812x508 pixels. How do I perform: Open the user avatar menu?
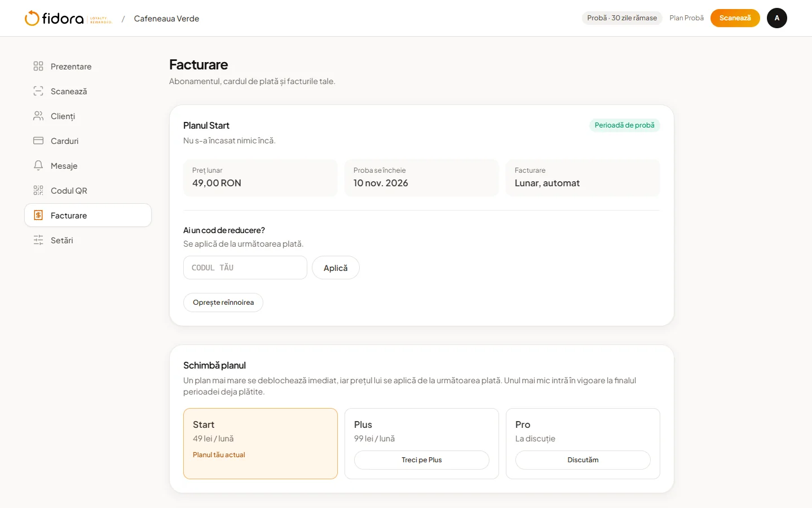pos(777,18)
